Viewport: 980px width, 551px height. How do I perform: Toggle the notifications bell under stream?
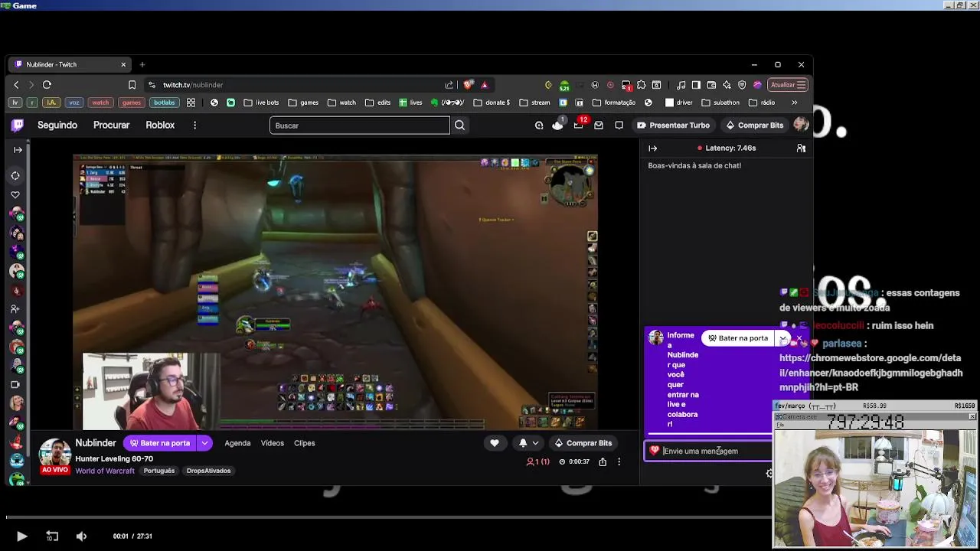click(523, 443)
